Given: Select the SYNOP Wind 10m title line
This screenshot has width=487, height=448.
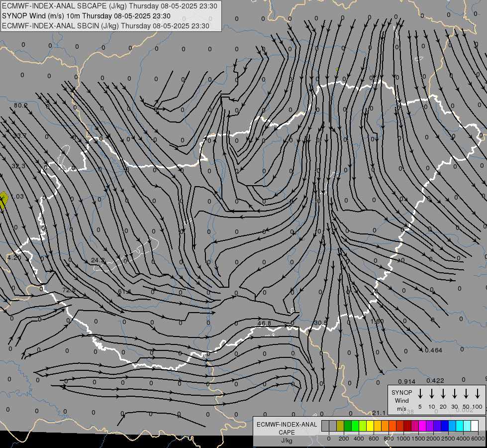Looking at the screenshot, I should click(86, 16).
